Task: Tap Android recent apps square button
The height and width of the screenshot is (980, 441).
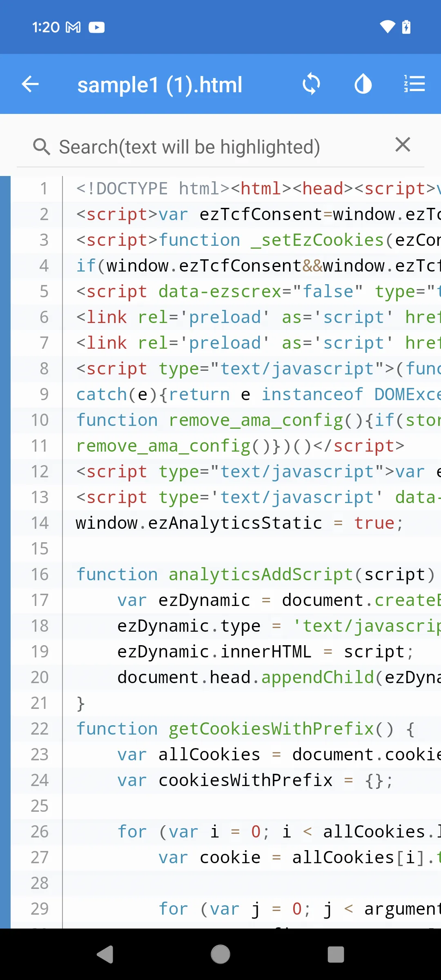Action: pos(336,954)
